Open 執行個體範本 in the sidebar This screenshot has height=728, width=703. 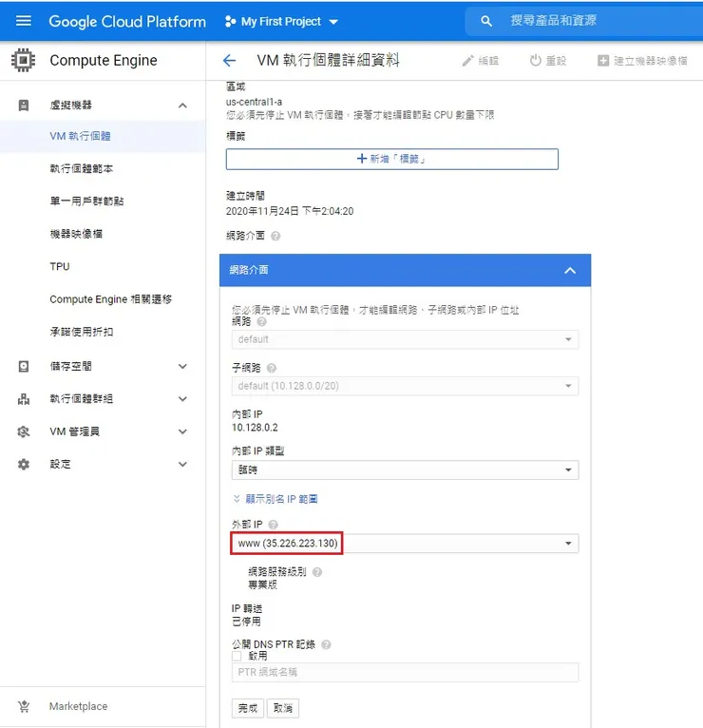point(81,168)
